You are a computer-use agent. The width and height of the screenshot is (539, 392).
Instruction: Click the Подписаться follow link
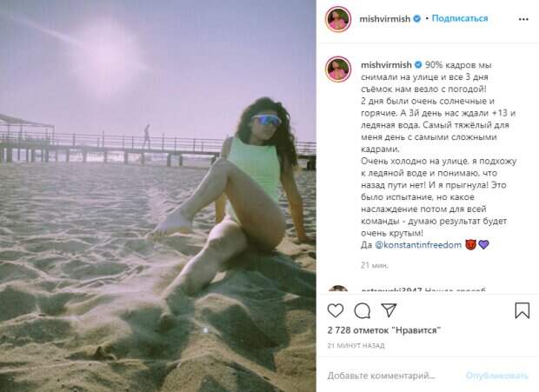click(x=460, y=18)
